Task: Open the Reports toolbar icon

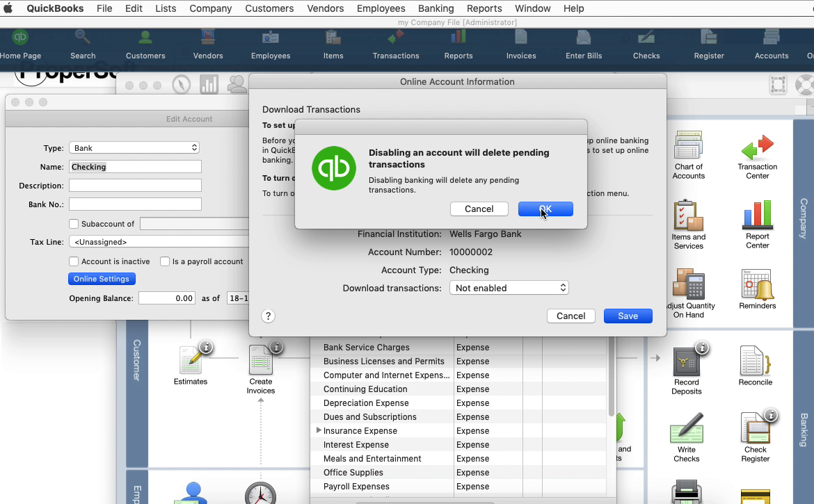Action: point(458,45)
